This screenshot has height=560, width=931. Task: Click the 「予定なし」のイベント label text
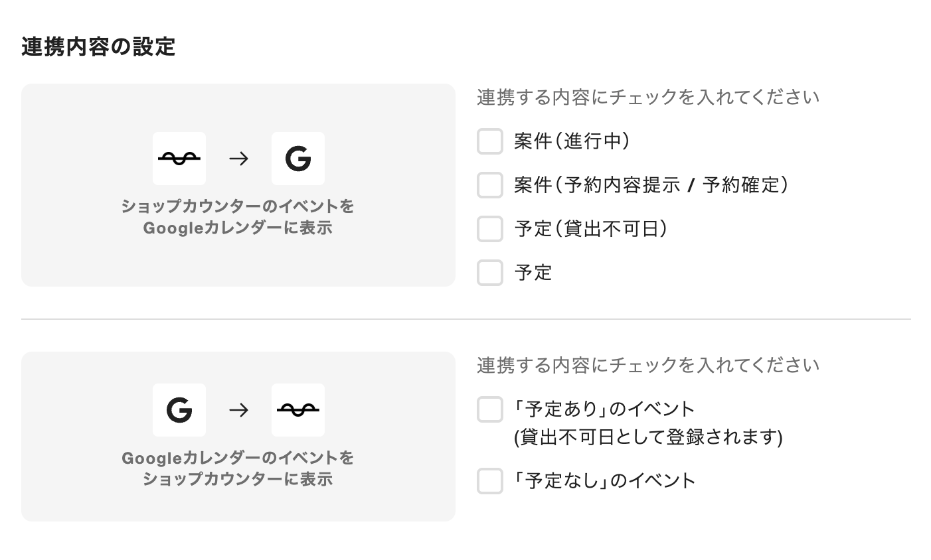coord(605,481)
